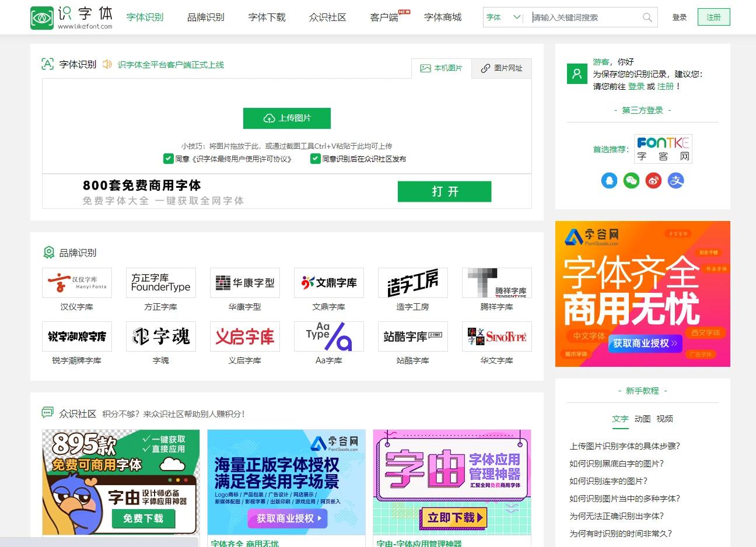Select the 字魂 brand logo
Viewport: 756px width, 547px height.
(x=160, y=336)
